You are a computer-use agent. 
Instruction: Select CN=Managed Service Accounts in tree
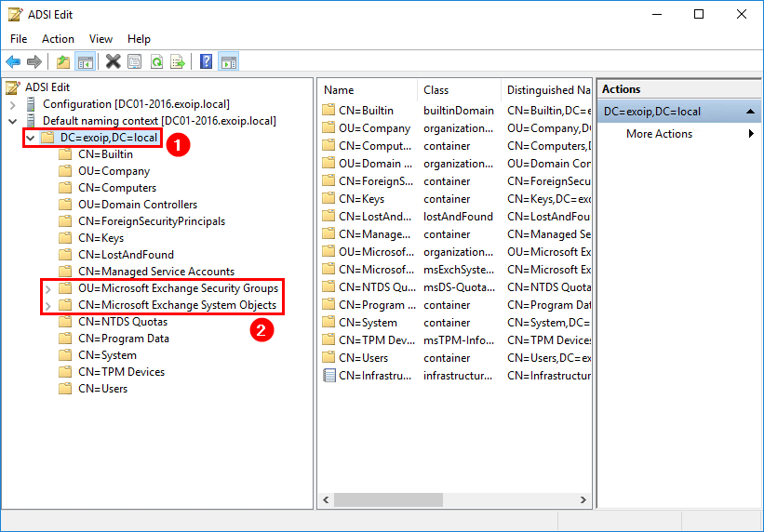click(156, 272)
